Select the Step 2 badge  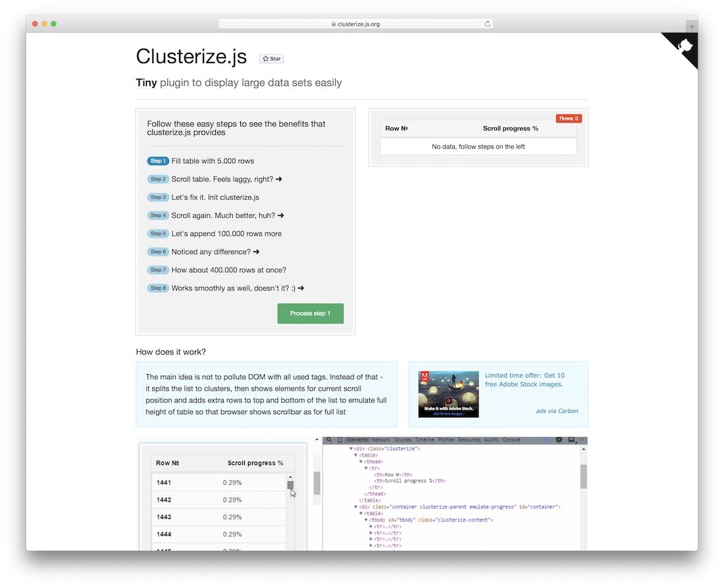158,179
